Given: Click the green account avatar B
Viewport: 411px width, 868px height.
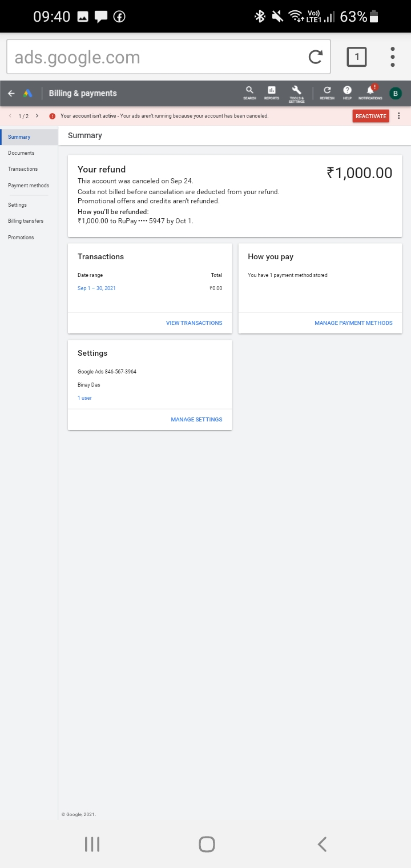Looking at the screenshot, I should [395, 93].
